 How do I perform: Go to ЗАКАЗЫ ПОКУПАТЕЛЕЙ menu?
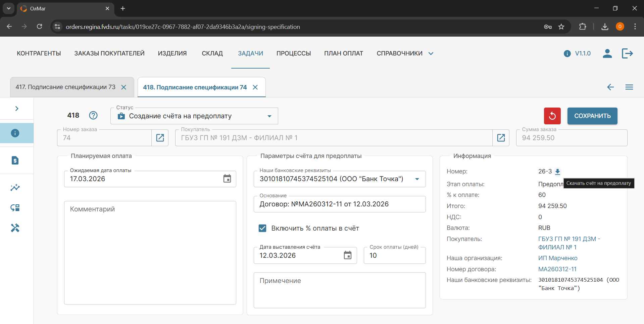pos(109,53)
